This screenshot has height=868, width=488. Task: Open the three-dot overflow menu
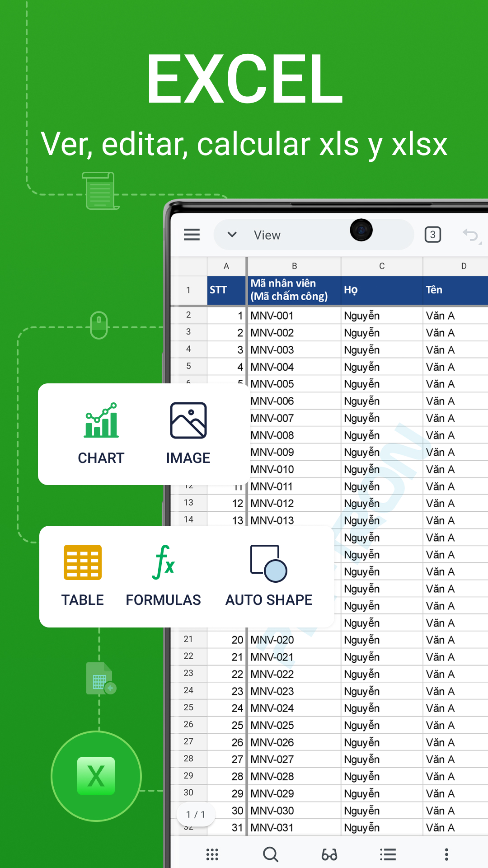click(446, 854)
